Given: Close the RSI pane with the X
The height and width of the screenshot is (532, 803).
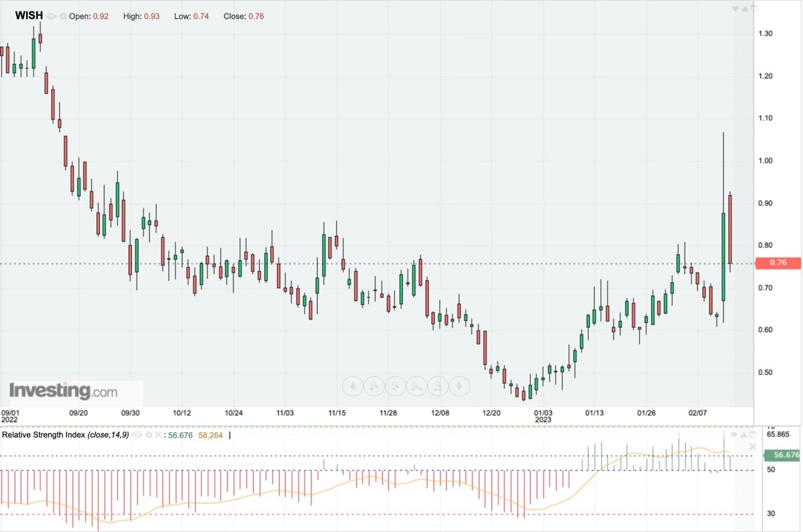Looking at the screenshot, I should pos(753,447).
